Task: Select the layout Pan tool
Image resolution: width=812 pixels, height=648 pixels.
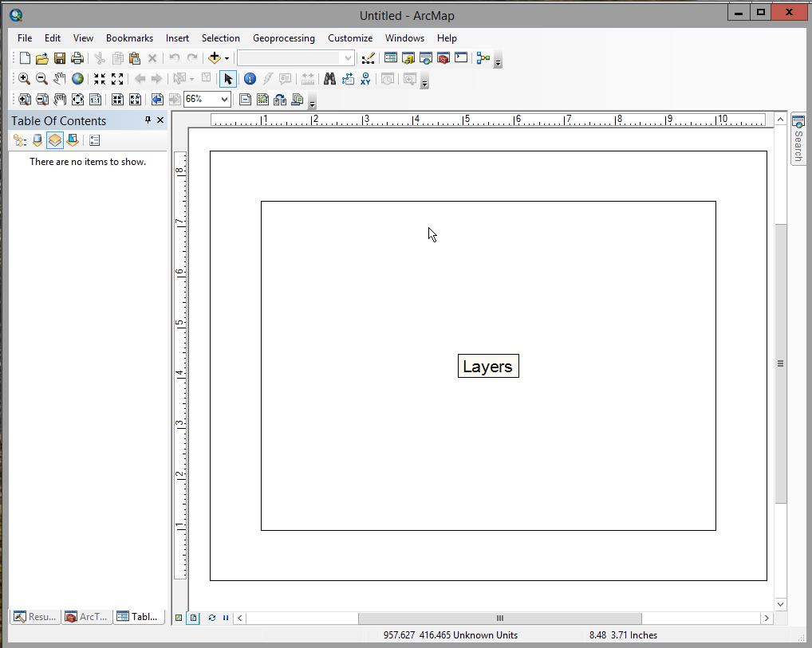Action: 60,100
